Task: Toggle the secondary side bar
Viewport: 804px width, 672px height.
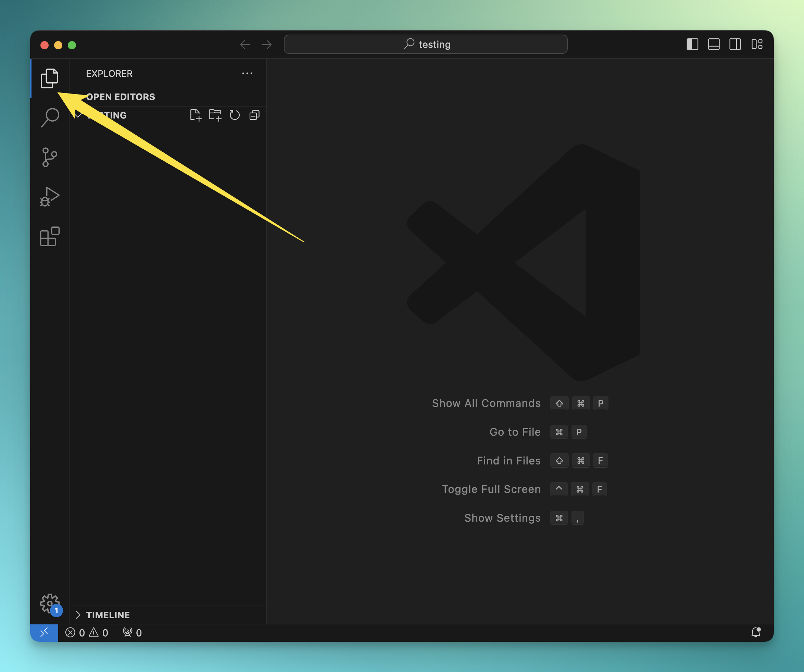Action: (735, 45)
